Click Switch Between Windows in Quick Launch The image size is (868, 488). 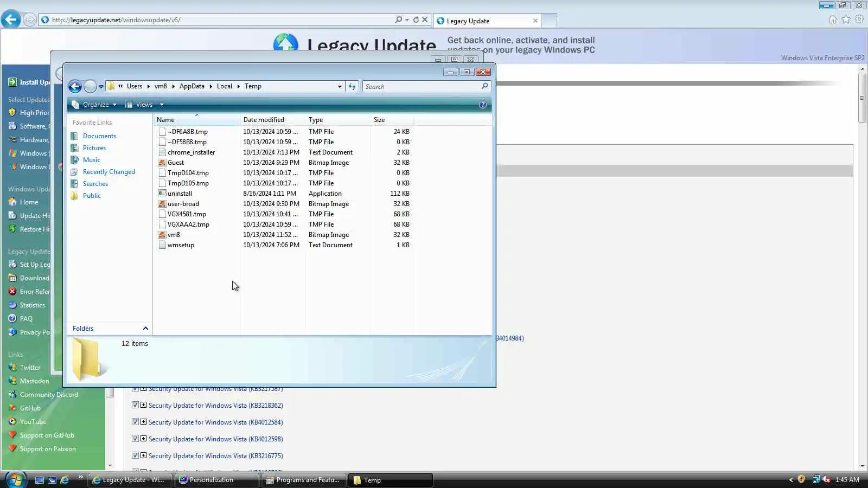click(52, 480)
